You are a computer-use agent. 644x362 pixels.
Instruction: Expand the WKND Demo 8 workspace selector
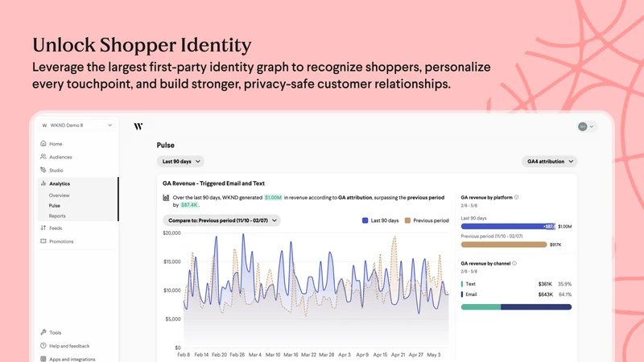tap(76, 125)
